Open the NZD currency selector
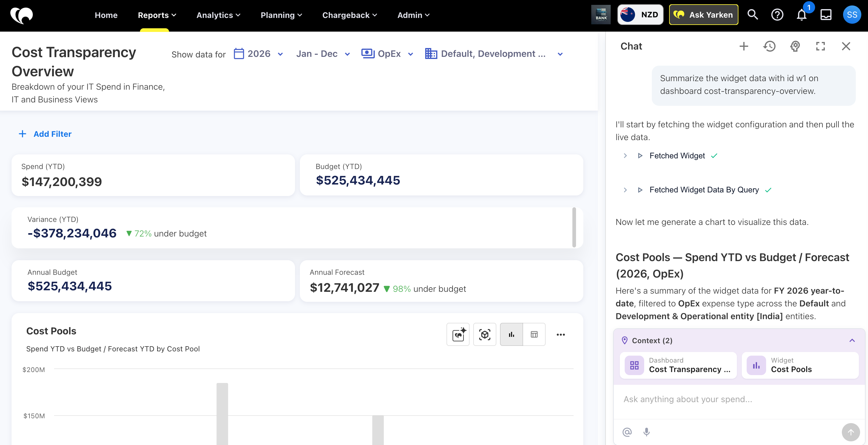Viewport: 868px width, 445px height. click(640, 15)
